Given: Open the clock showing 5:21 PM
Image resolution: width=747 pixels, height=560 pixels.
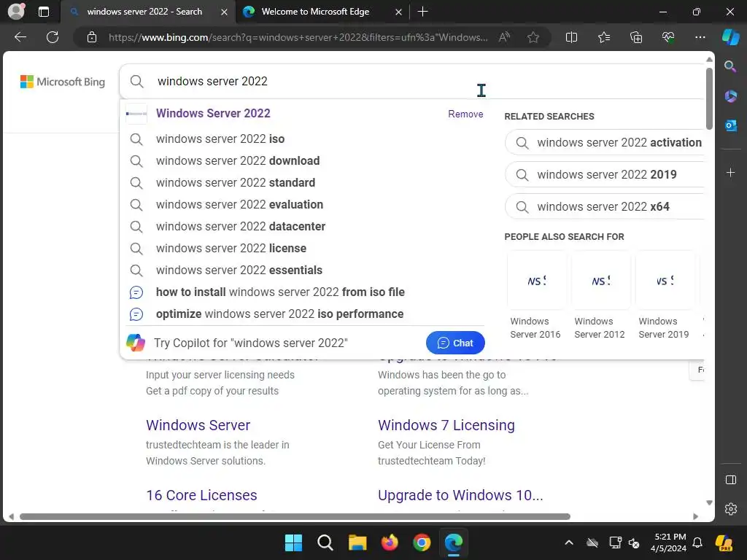Looking at the screenshot, I should tap(669, 542).
